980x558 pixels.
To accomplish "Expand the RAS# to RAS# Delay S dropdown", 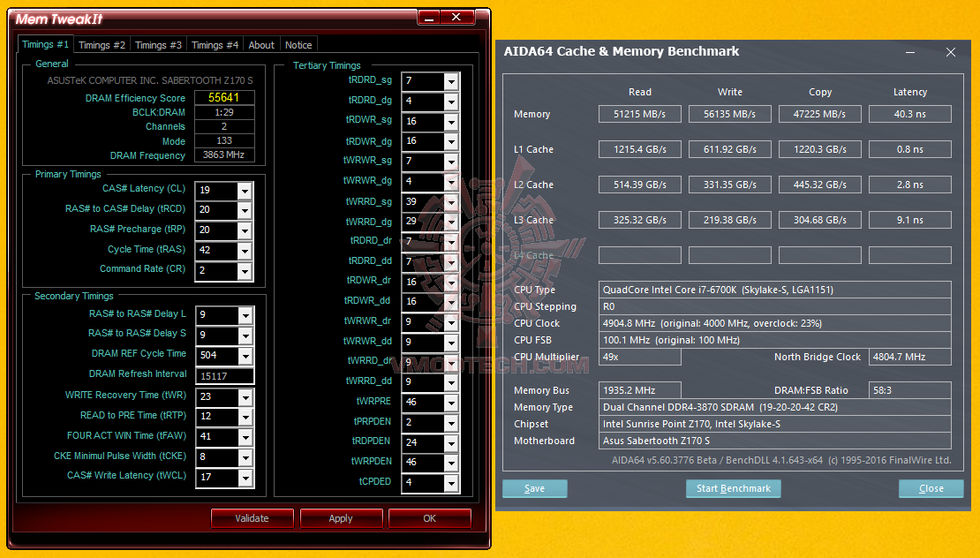I will point(245,336).
